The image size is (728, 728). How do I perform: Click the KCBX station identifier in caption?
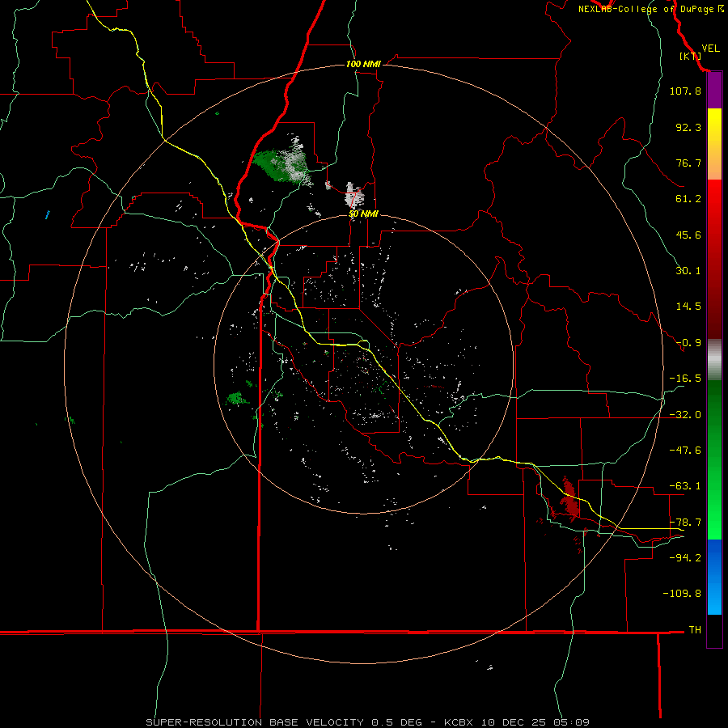[460, 722]
